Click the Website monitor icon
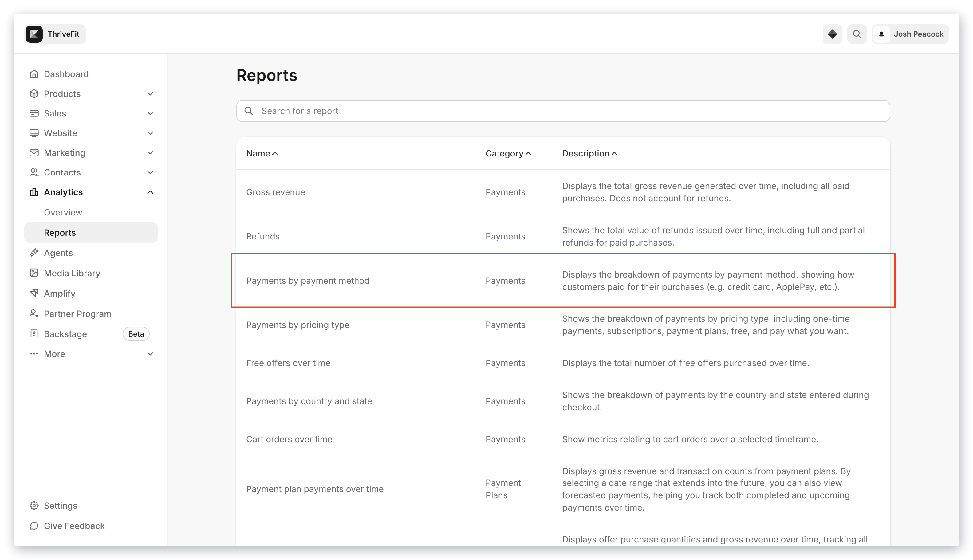The image size is (973, 560). (34, 133)
